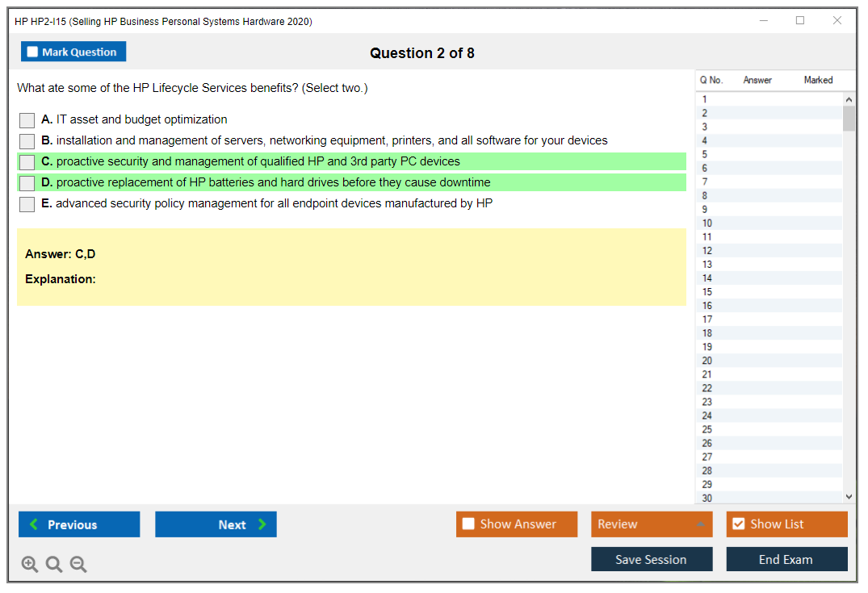Open the Review dropdown menu

coord(651,524)
